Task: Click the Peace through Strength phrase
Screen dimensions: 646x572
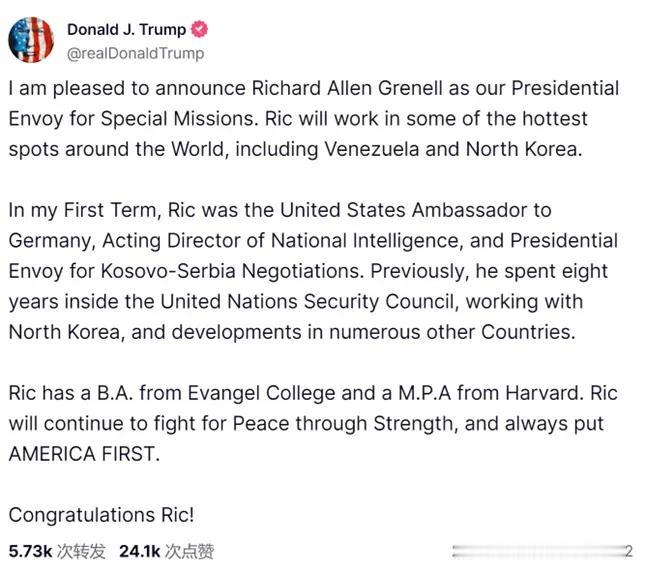Action: click(x=344, y=423)
